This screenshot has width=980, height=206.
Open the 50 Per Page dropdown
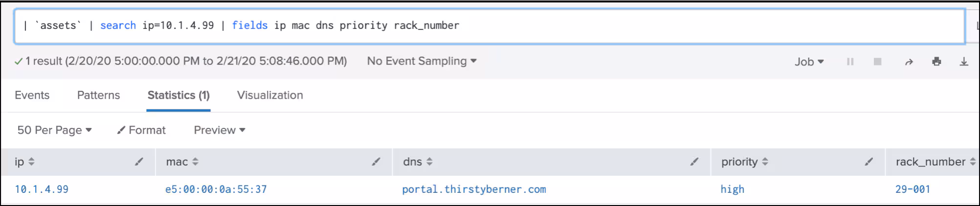pyautogui.click(x=54, y=130)
